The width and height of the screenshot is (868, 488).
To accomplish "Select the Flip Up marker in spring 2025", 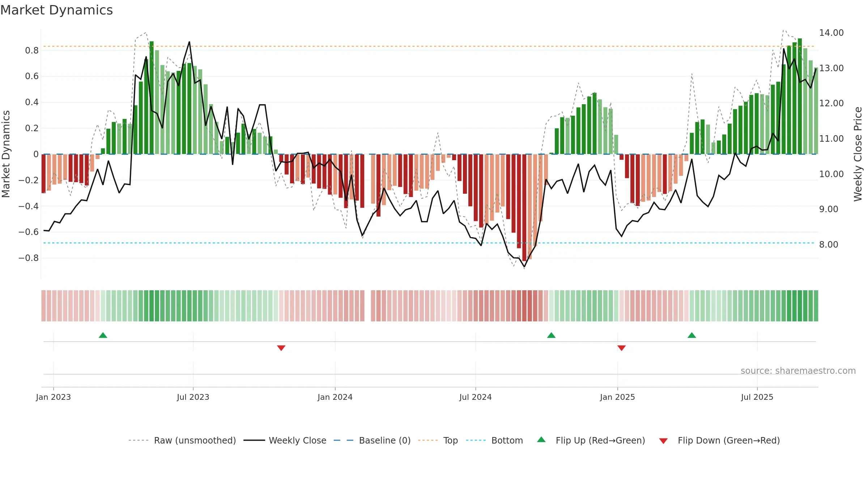I will point(692,335).
